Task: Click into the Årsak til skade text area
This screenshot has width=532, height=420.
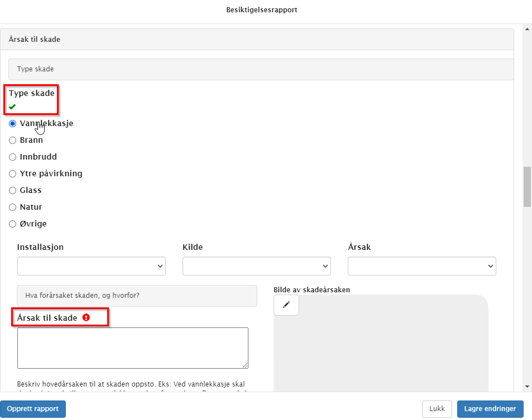Action: point(133,348)
